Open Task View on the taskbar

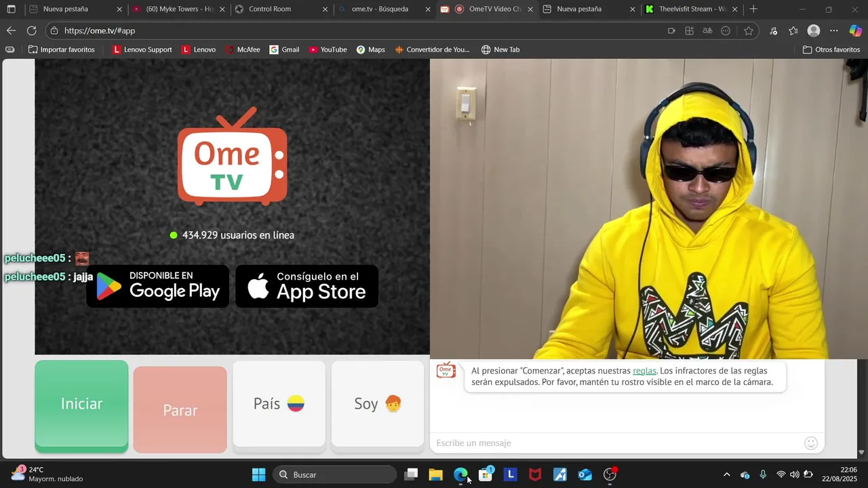[411, 475]
